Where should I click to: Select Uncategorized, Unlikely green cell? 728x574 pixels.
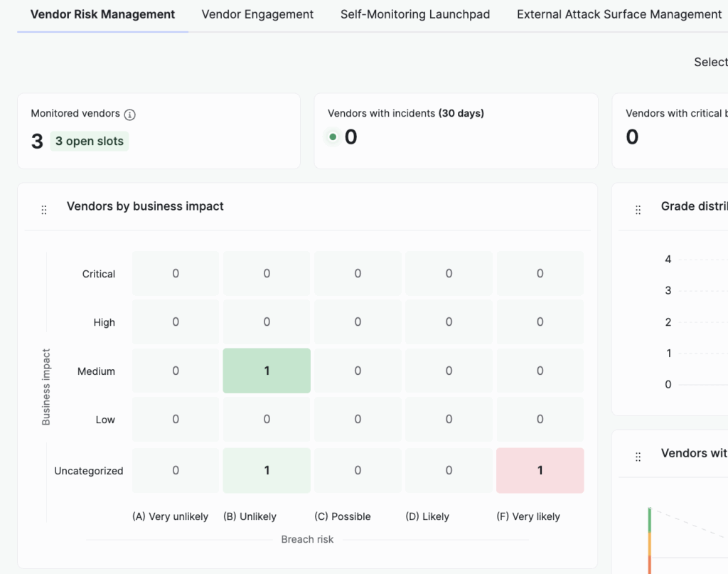pyautogui.click(x=267, y=470)
